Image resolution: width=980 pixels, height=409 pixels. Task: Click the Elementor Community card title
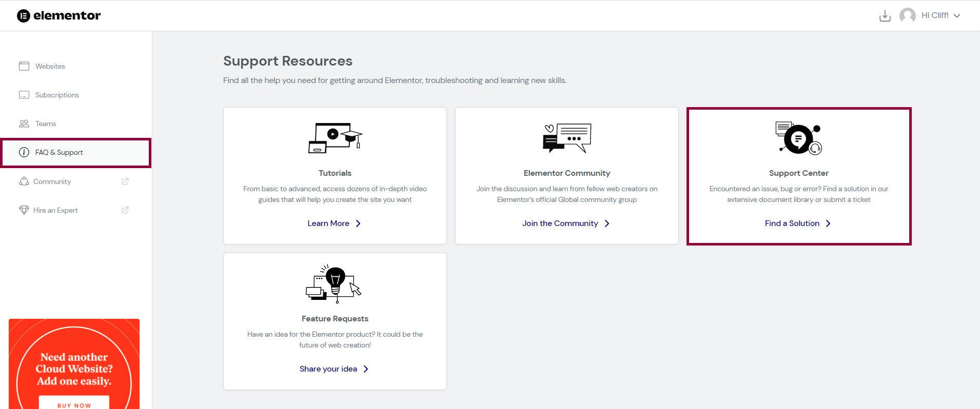tap(567, 173)
